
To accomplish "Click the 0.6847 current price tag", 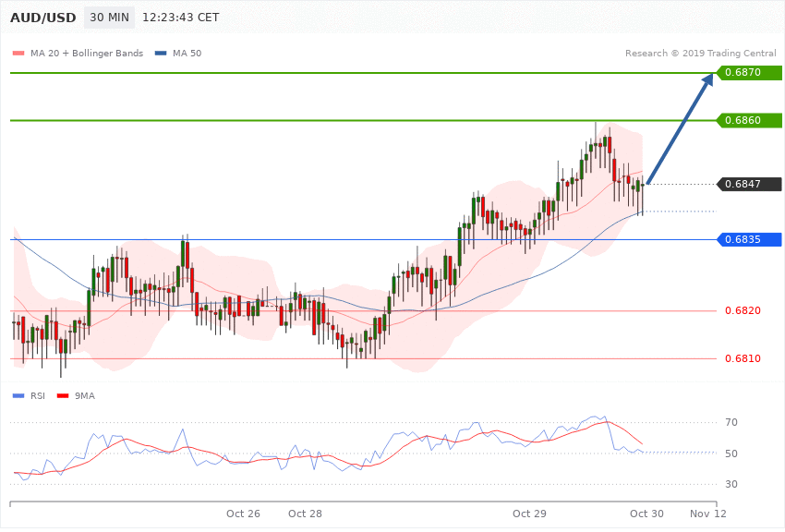I will click(x=749, y=184).
